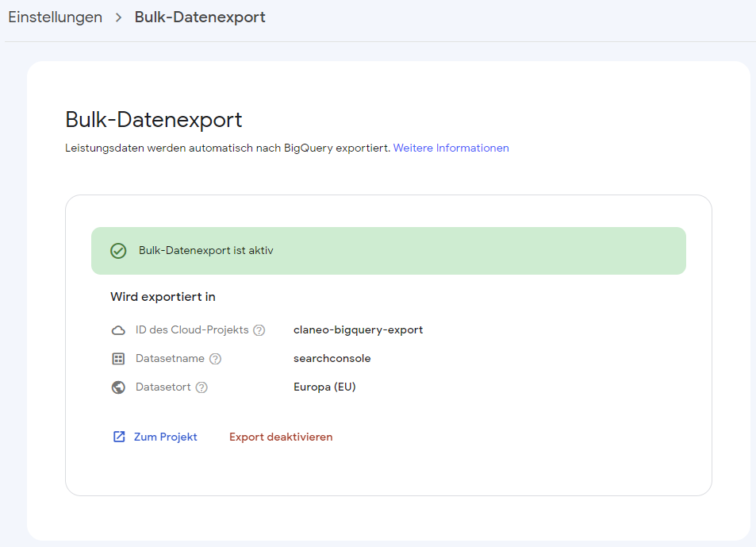Viewport: 756px width, 547px height.
Task: Select the searchconsole dataset name value
Action: click(332, 358)
